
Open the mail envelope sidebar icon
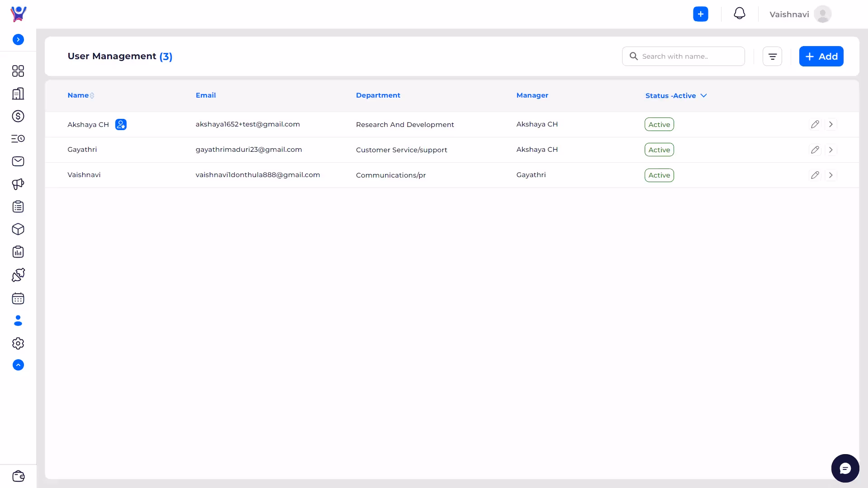point(18,161)
